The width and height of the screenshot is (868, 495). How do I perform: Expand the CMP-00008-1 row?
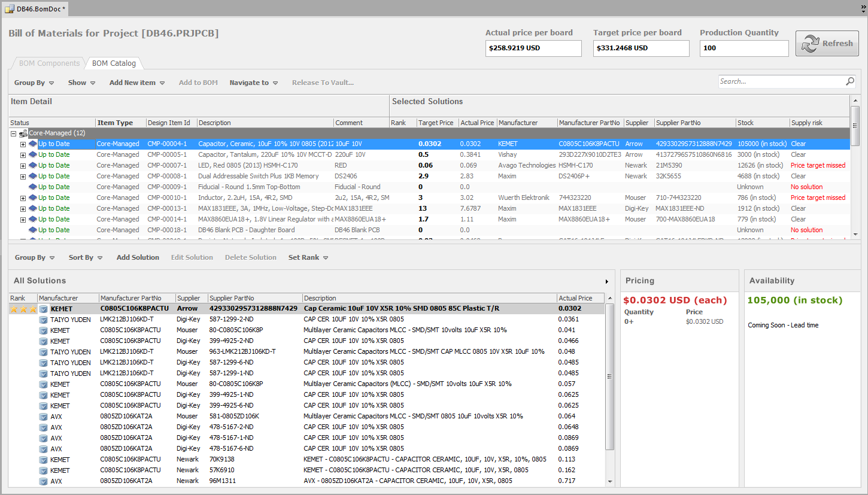click(23, 177)
